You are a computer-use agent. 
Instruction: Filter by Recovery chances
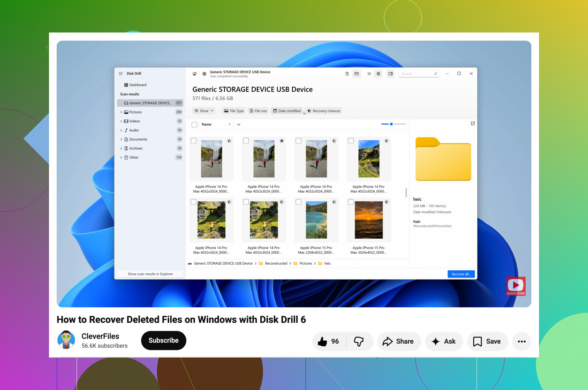click(x=323, y=111)
